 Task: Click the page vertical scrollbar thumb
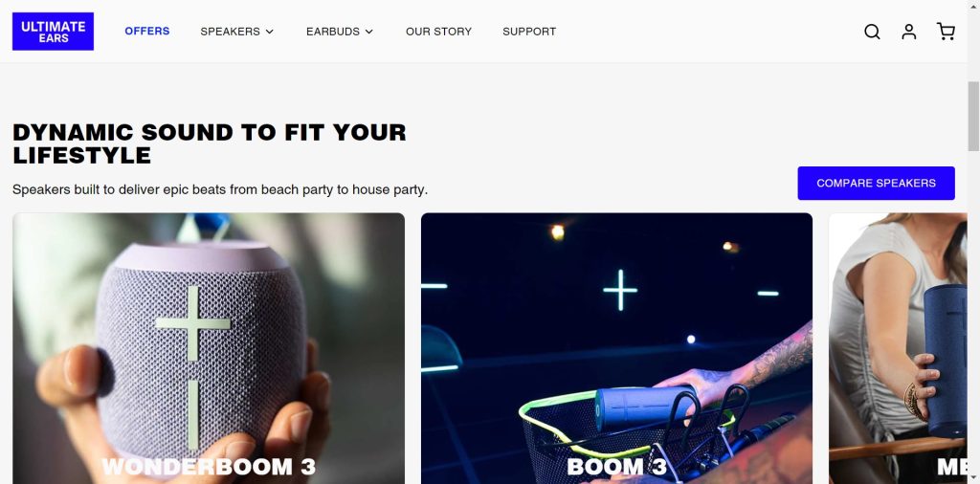(973, 116)
